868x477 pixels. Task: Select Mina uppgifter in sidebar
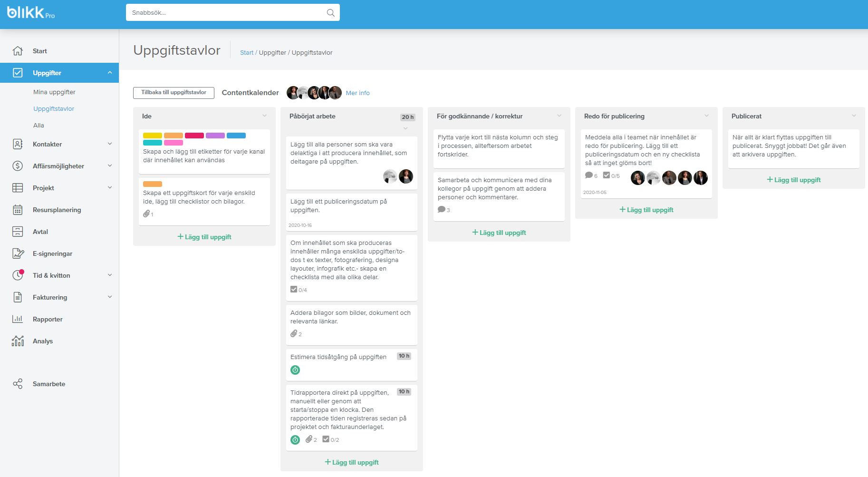pyautogui.click(x=54, y=92)
